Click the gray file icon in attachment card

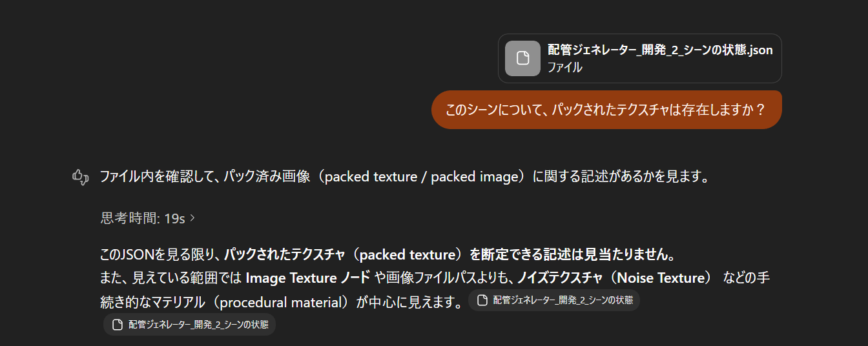pos(522,58)
